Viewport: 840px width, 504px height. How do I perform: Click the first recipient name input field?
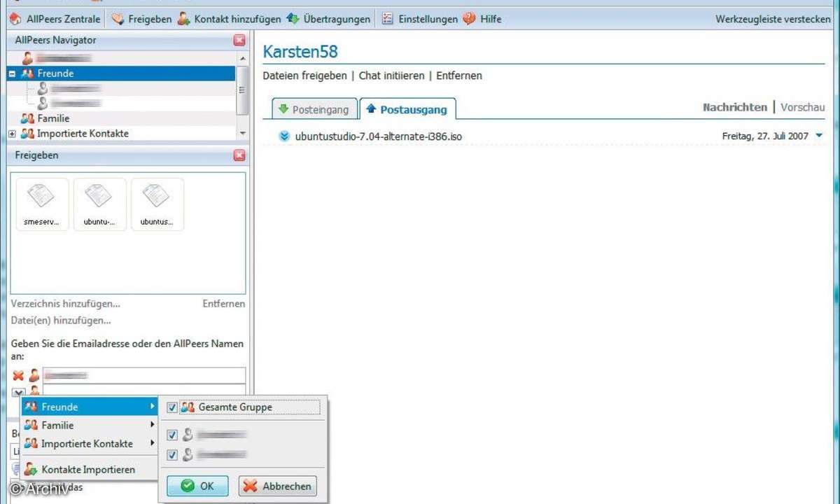click(144, 376)
